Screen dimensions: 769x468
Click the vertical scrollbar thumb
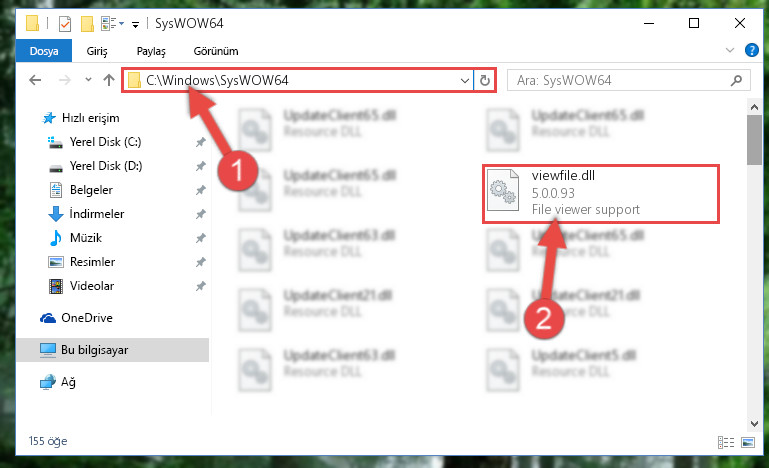tap(754, 140)
